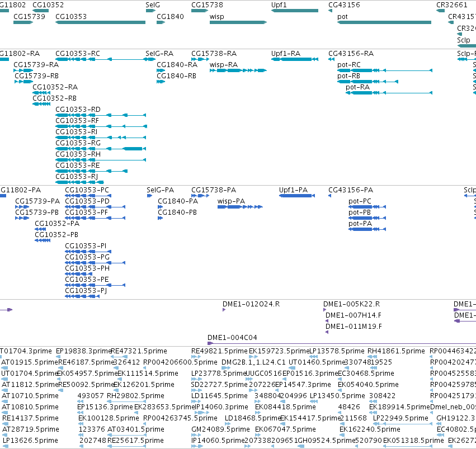Click the SD22727.5prime EST label
476x449 pixels.
[x=219, y=385]
